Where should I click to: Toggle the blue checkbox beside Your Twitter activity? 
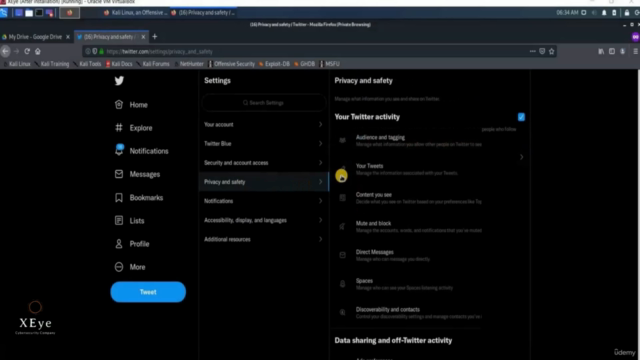(x=521, y=117)
